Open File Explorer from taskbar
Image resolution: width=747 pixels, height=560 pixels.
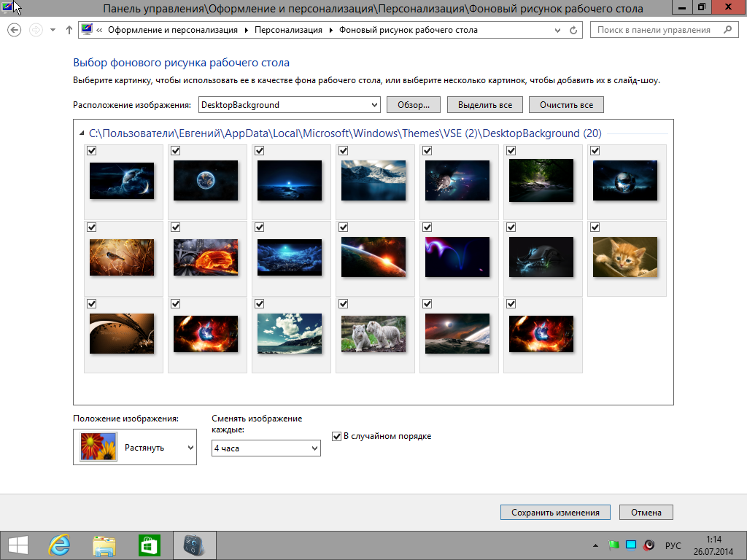click(104, 545)
